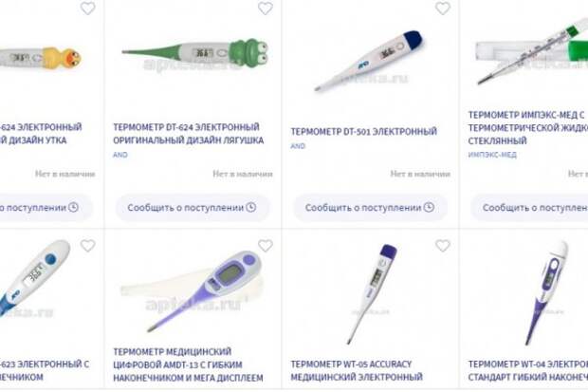
Task: Open frog thermometer product image
Action: (195, 53)
